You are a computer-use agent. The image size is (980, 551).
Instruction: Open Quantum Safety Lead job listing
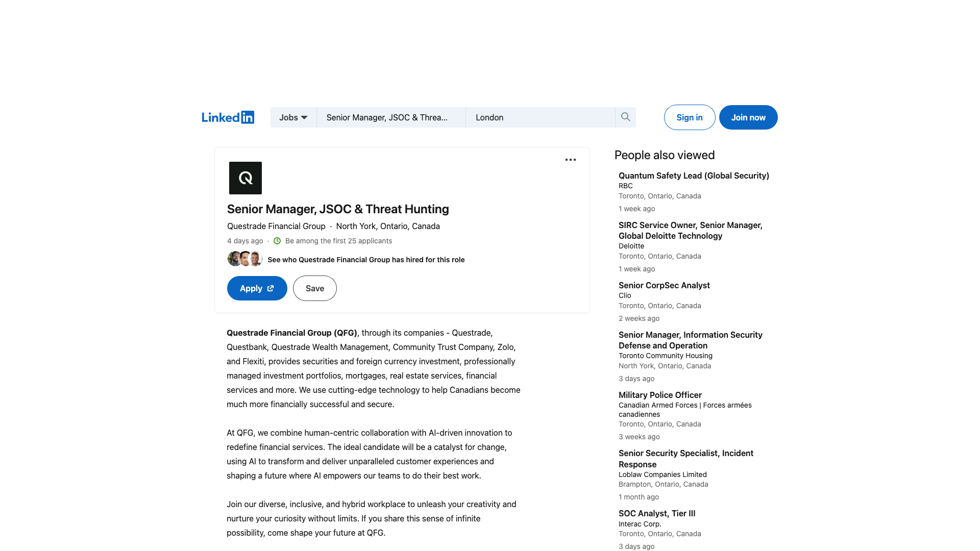click(694, 176)
